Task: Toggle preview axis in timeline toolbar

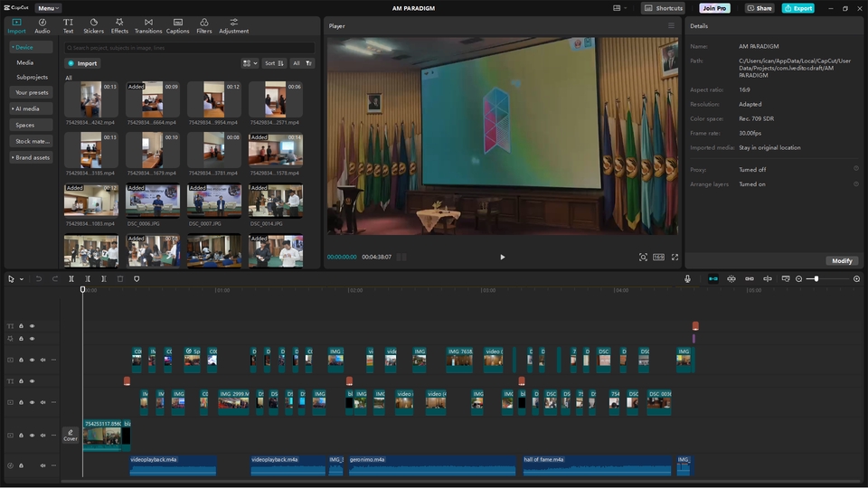Action: click(768, 279)
